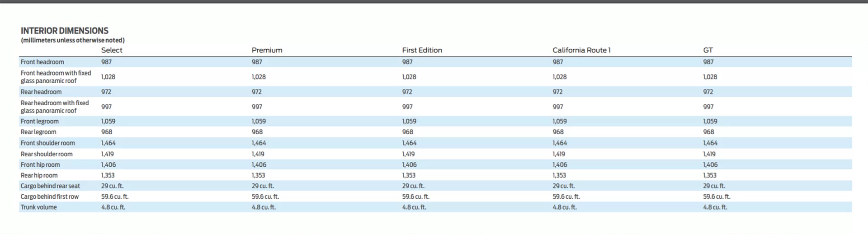
Task: Select the Rear headroom row label
Action: [x=41, y=92]
